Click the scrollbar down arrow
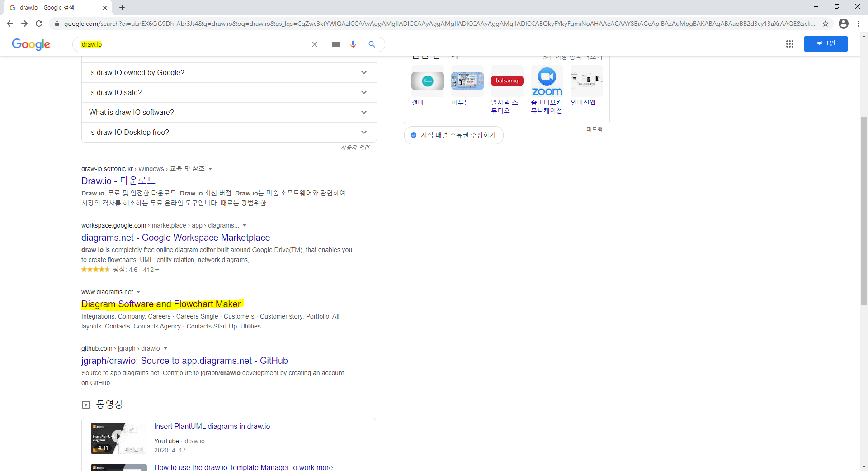 coord(864,466)
